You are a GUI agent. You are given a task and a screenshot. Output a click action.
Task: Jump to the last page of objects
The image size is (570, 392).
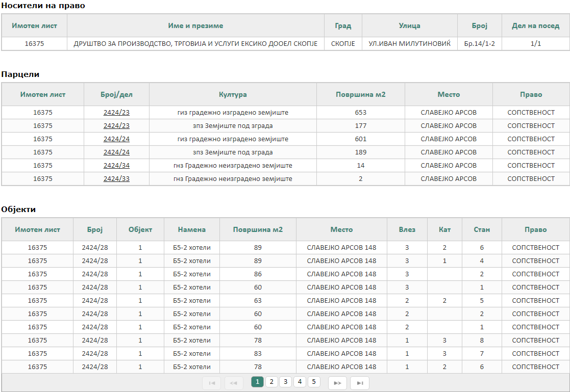[x=360, y=383]
